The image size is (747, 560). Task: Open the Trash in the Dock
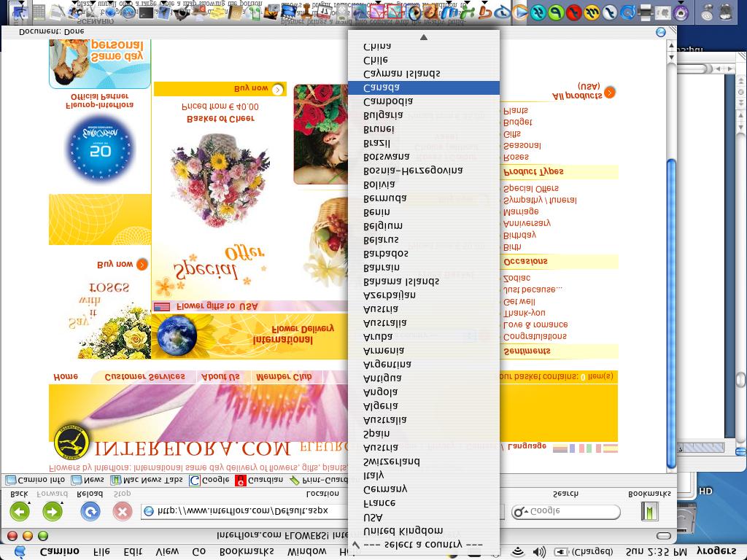pyautogui.click(x=726, y=12)
